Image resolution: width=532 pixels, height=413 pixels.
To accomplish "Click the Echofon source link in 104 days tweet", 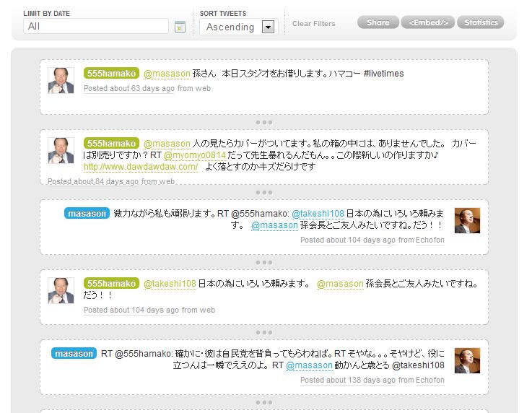I will pyautogui.click(x=430, y=240).
